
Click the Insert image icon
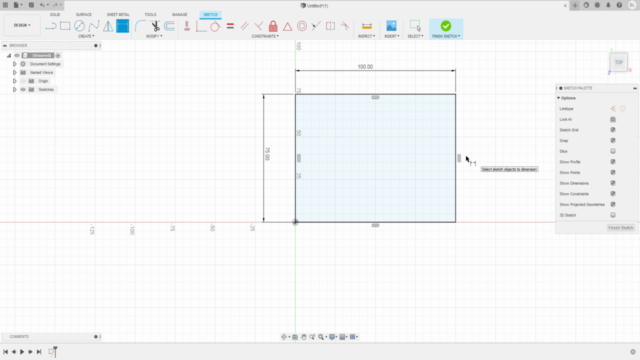[391, 26]
